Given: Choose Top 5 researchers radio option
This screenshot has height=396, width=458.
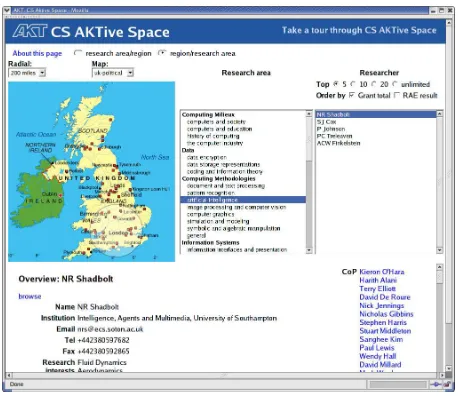Looking at the screenshot, I should 336,84.
